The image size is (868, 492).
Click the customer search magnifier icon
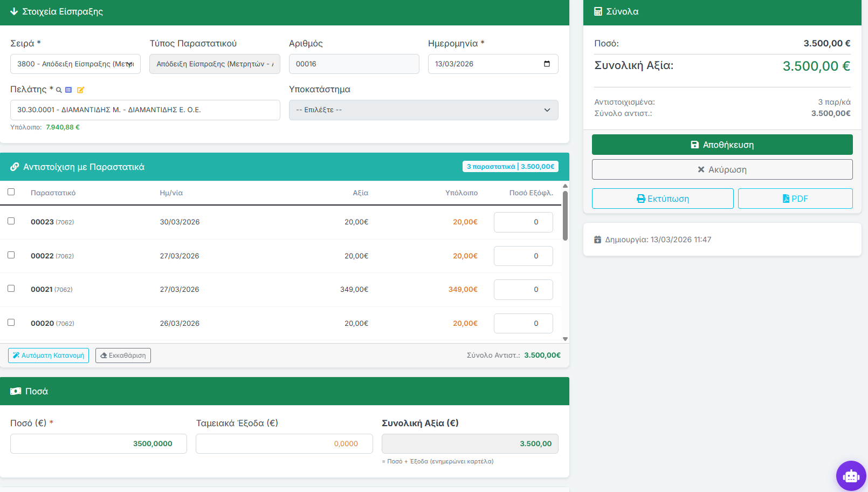pyautogui.click(x=59, y=90)
